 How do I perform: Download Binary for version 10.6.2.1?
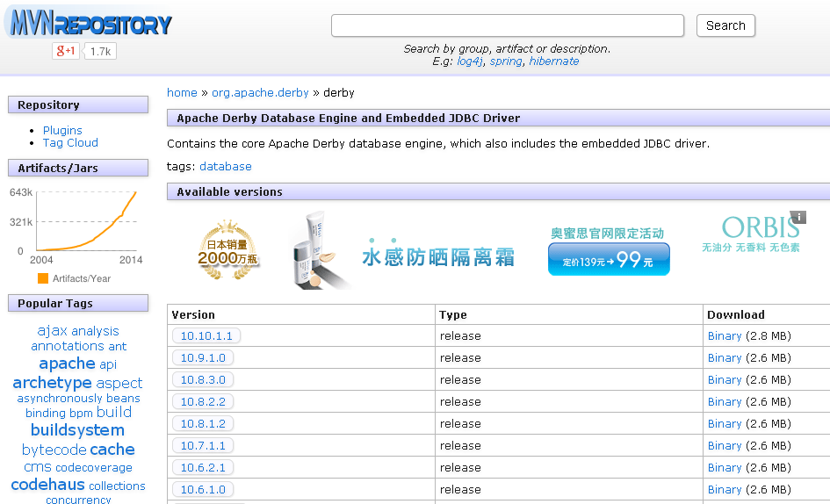pyautogui.click(x=725, y=467)
